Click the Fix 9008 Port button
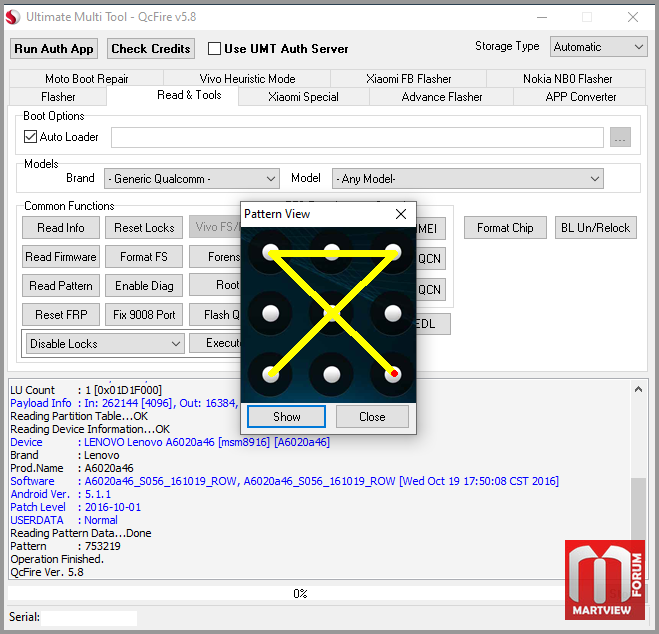 pyautogui.click(x=144, y=315)
